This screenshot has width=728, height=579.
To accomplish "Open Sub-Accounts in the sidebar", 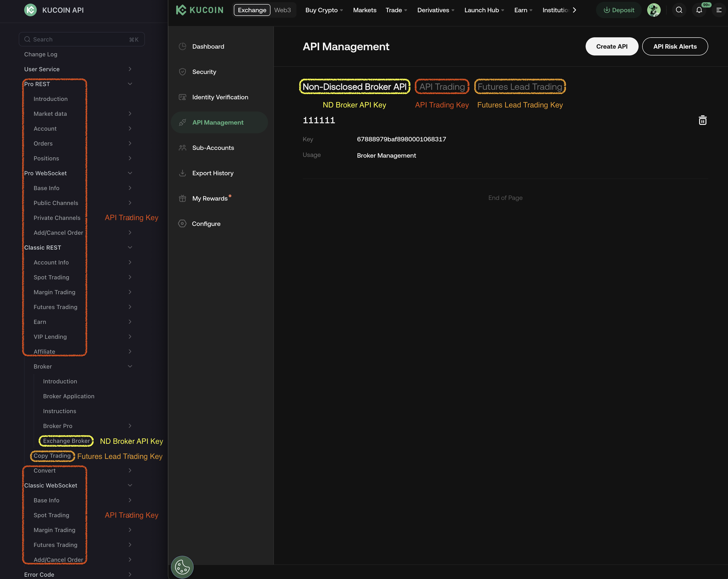I will tap(213, 148).
